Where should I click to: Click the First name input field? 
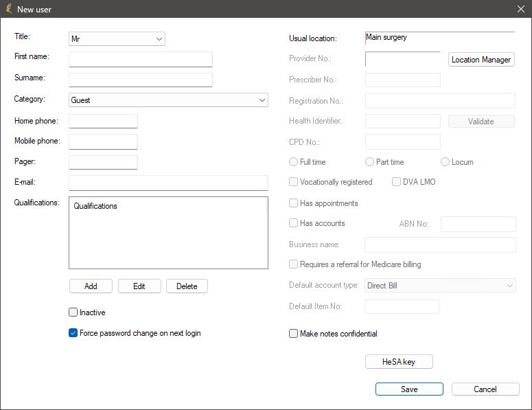(141, 59)
